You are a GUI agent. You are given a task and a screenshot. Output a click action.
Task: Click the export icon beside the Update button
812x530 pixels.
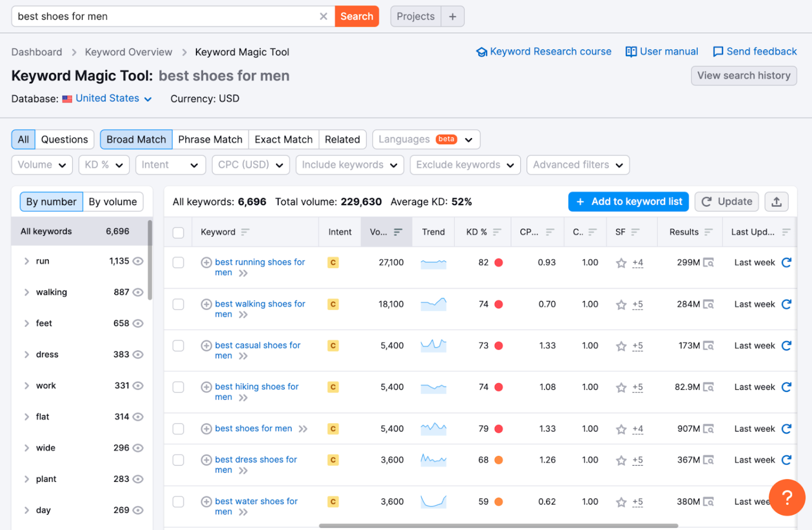pyautogui.click(x=776, y=201)
